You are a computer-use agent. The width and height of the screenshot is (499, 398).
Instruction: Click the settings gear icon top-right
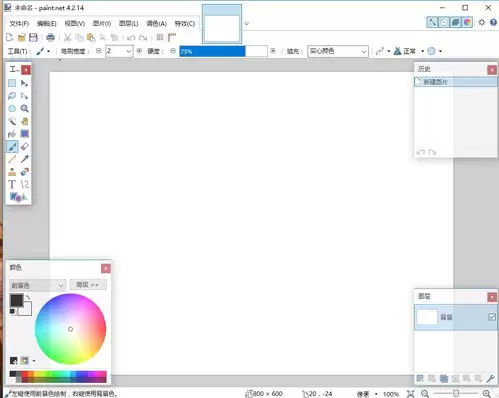click(482, 22)
